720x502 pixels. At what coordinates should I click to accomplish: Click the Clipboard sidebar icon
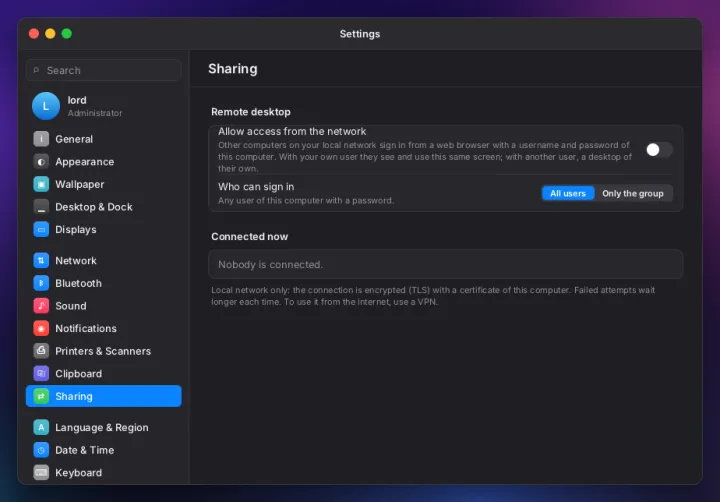[x=41, y=373]
